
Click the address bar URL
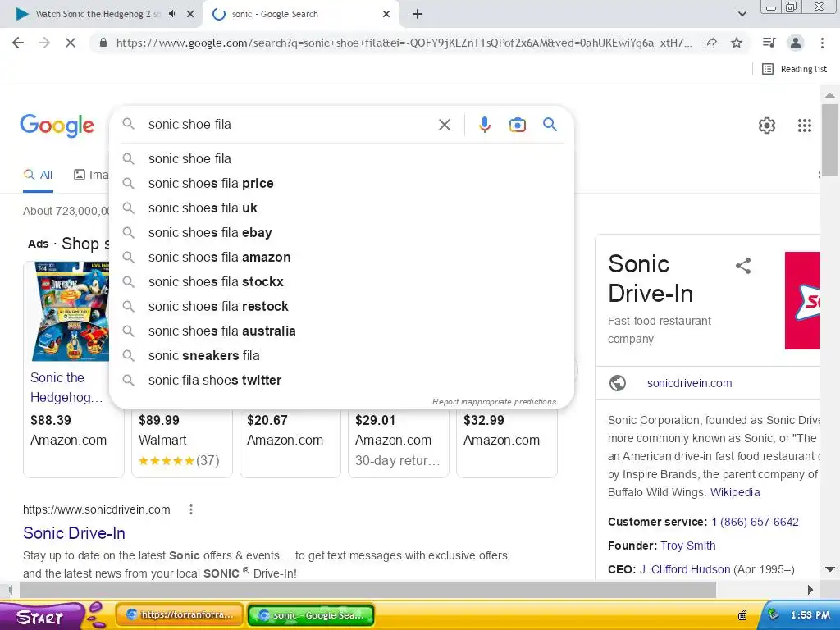[404, 43]
